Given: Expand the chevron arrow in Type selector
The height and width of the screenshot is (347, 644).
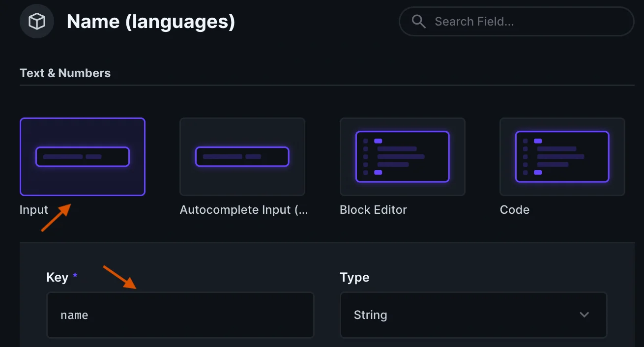Looking at the screenshot, I should (x=584, y=315).
